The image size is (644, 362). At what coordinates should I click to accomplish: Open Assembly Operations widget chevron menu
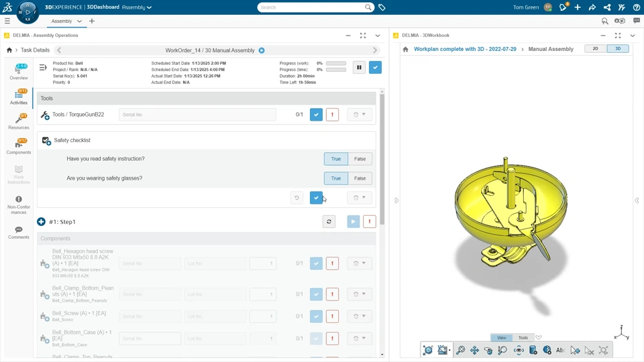pos(378,36)
